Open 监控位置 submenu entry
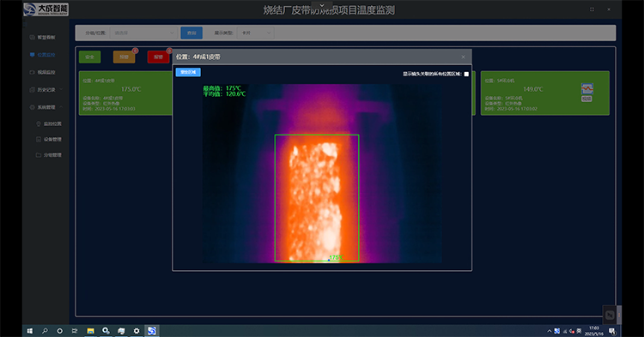Viewport: 644px width, 337px height. [49, 123]
